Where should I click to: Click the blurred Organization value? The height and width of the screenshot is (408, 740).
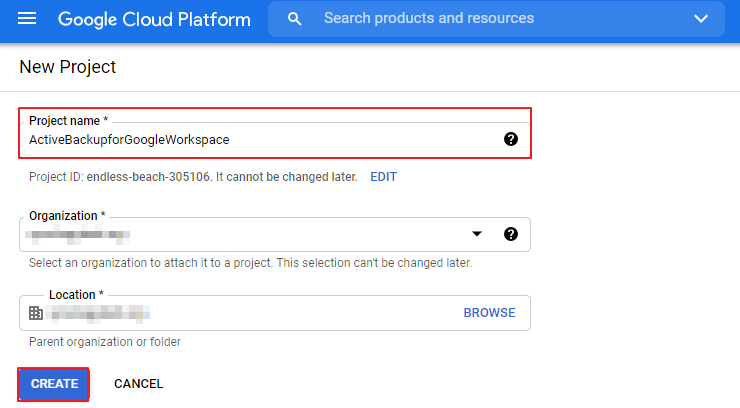[80, 235]
